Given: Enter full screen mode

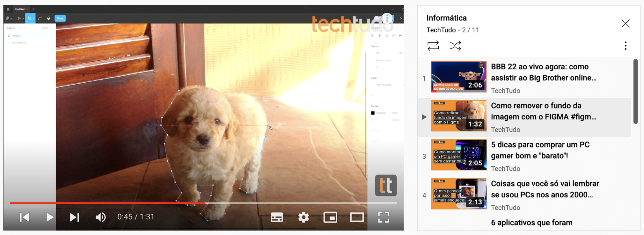Looking at the screenshot, I should [384, 217].
